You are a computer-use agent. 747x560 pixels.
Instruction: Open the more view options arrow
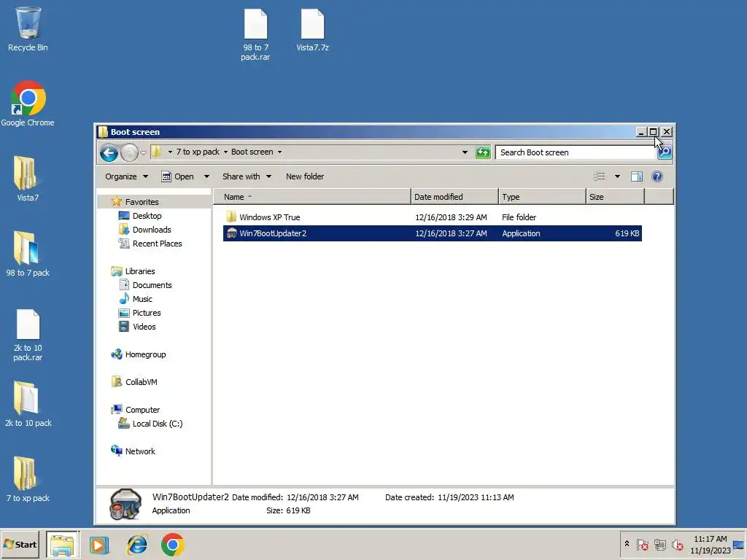point(617,176)
